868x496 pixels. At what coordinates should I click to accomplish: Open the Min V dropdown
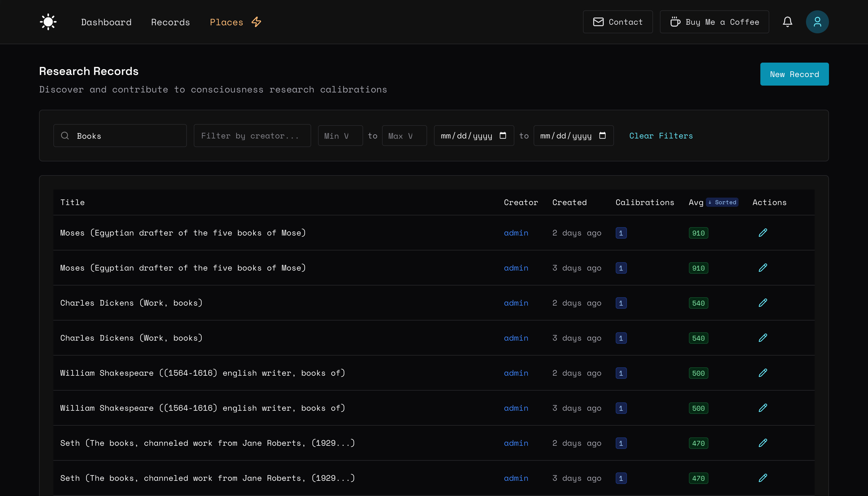point(340,136)
